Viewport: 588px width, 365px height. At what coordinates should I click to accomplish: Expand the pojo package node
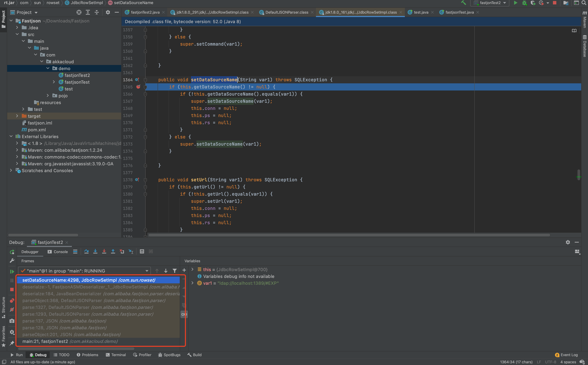click(x=48, y=96)
